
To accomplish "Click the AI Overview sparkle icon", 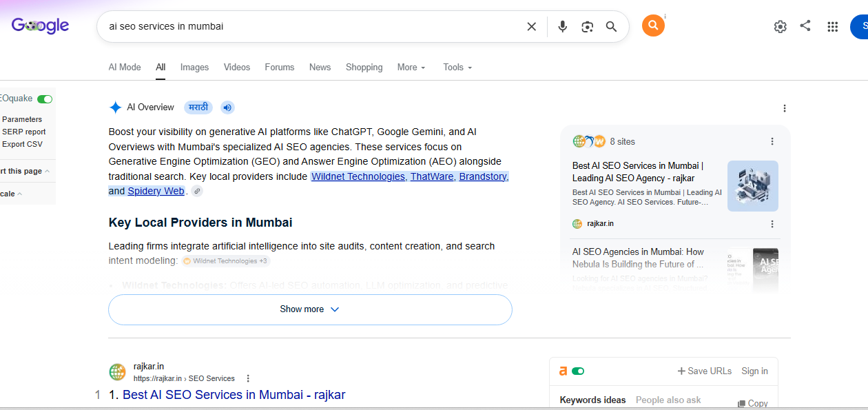I will [115, 107].
